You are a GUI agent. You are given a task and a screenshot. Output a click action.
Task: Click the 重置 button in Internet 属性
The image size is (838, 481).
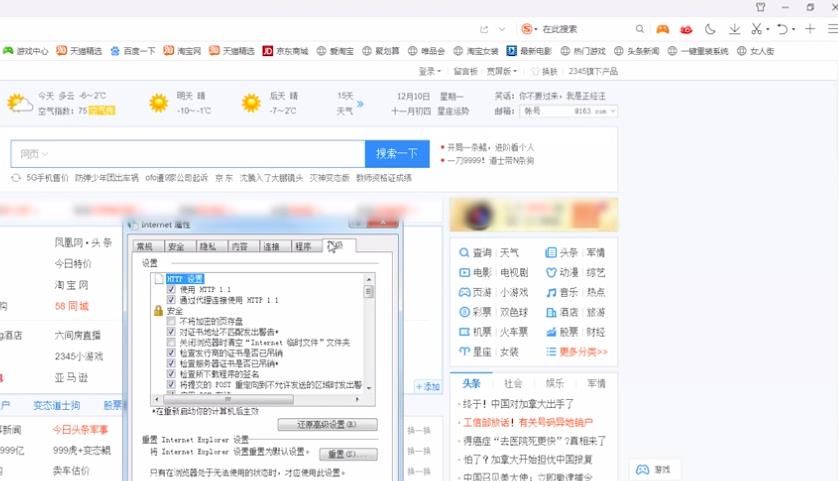[348, 454]
